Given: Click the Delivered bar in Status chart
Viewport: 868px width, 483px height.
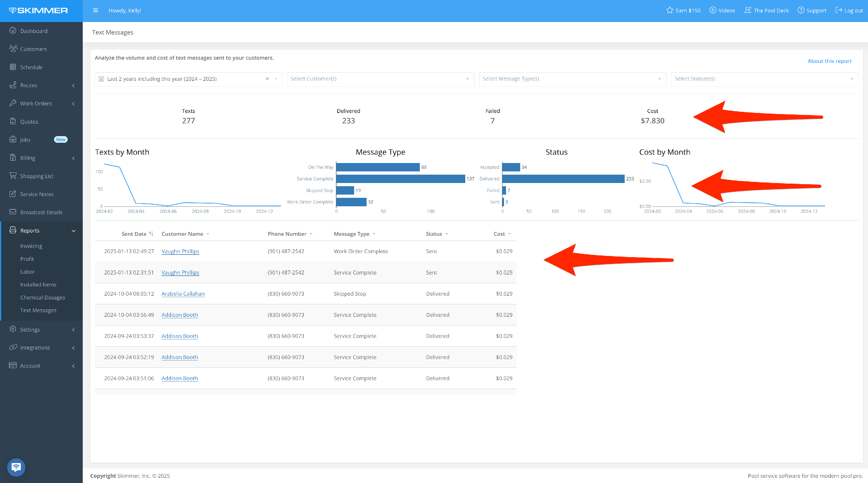Looking at the screenshot, I should click(x=563, y=179).
